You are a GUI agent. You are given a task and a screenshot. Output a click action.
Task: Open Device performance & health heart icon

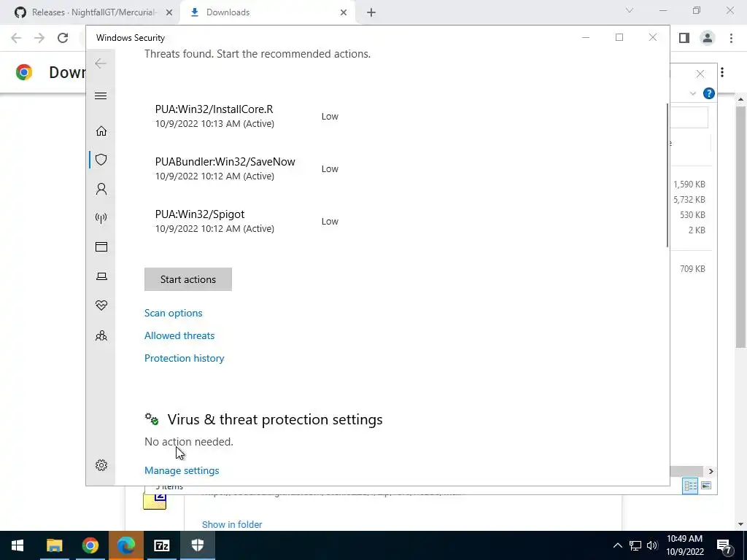click(101, 306)
